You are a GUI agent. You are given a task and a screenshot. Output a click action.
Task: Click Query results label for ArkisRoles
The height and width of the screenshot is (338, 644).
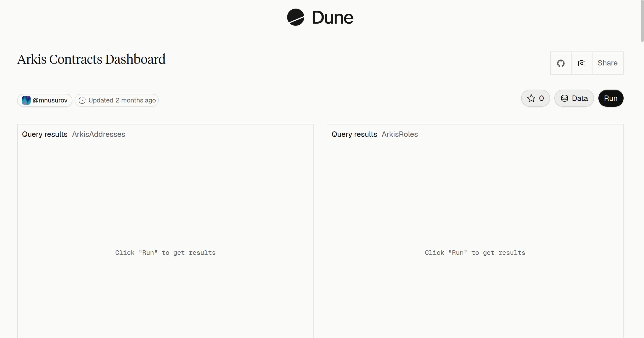354,134
